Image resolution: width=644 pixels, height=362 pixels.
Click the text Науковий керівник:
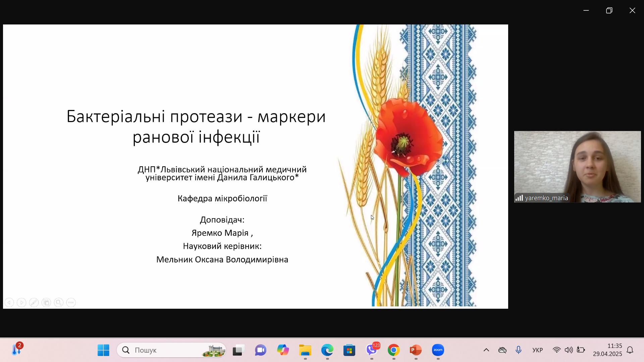[222, 246]
